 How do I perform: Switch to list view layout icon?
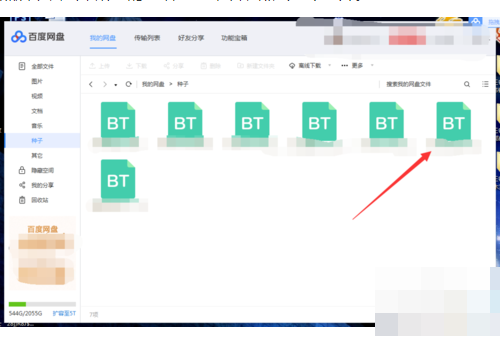(485, 84)
